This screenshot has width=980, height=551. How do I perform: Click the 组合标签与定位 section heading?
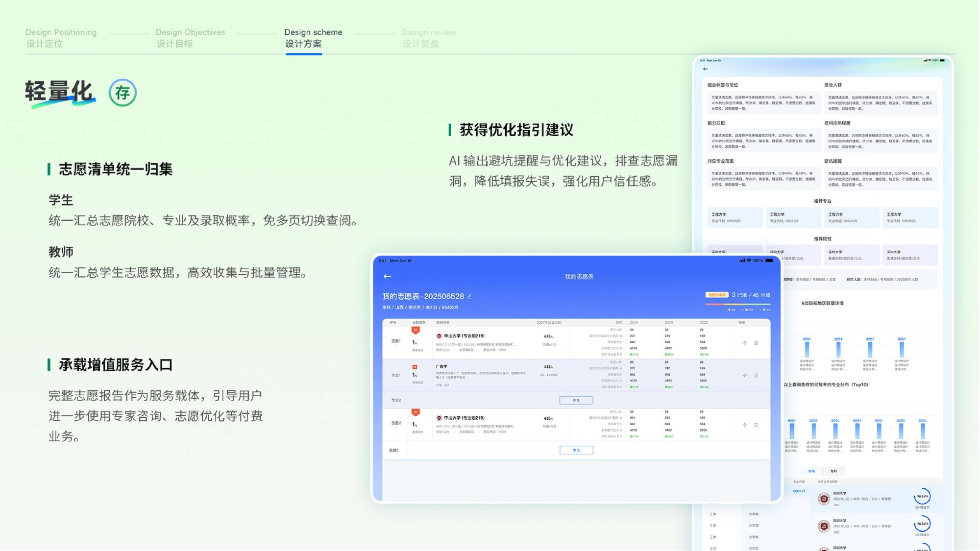[723, 85]
